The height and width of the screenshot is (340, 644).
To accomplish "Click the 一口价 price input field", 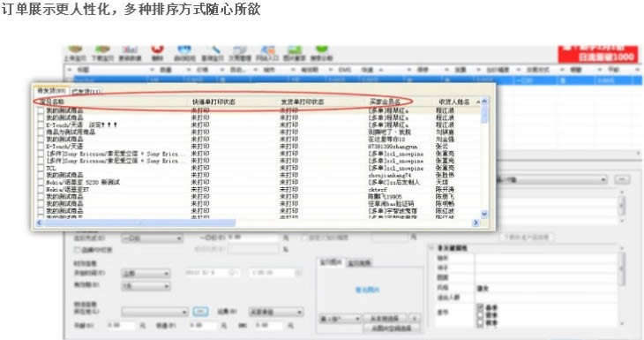I will point(253,238).
